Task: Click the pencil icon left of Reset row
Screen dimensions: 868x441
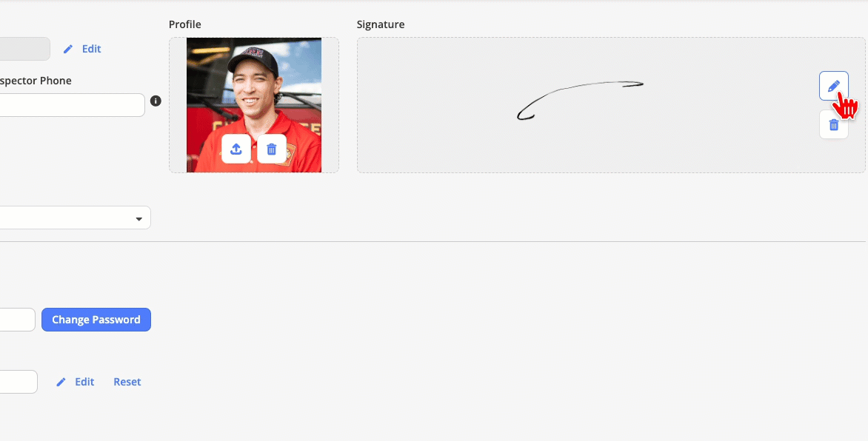Action: click(61, 382)
